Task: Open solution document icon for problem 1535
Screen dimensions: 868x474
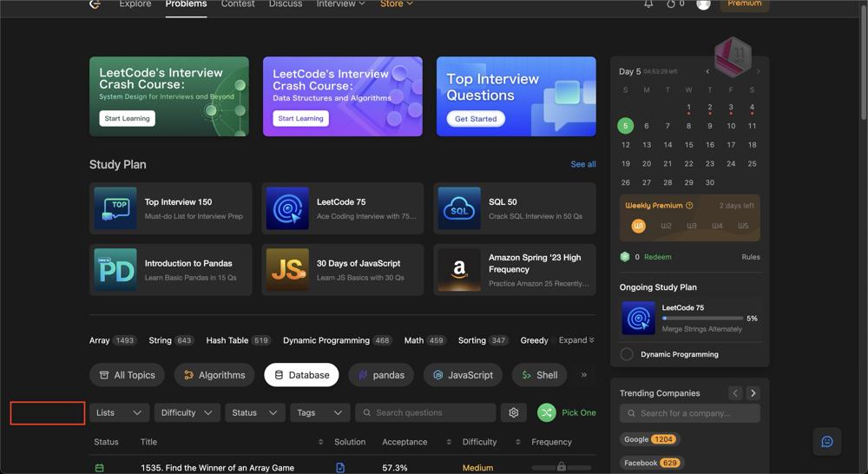Action: 339,467
